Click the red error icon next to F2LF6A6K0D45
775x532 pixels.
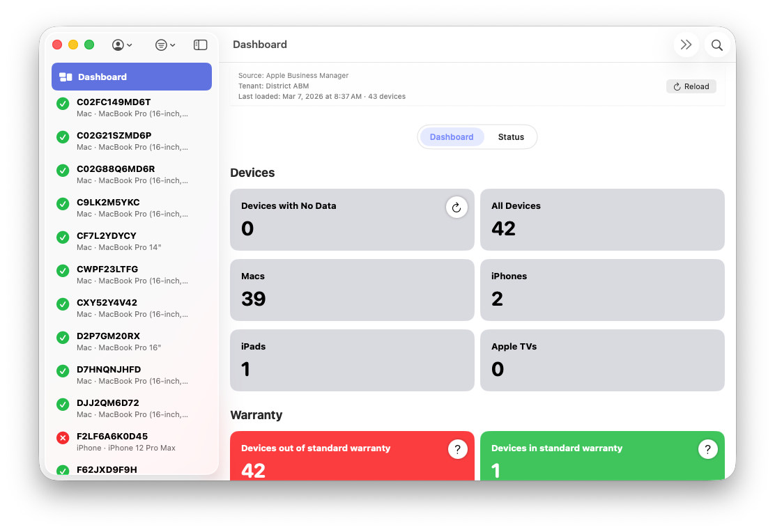[63, 437]
